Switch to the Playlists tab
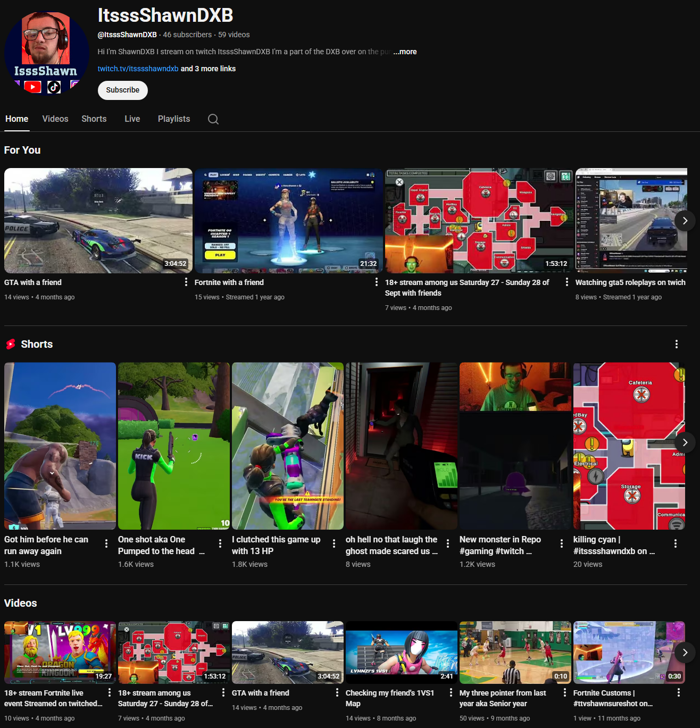This screenshot has width=700, height=728. coord(173,119)
